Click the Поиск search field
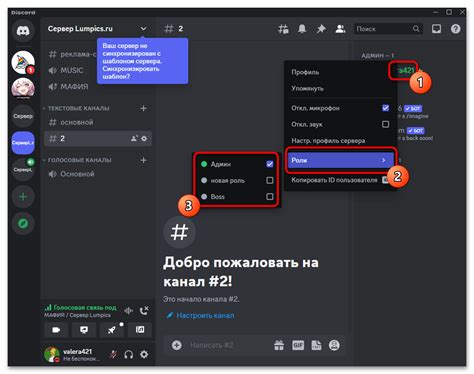Image resolution: width=474 pixels, height=374 pixels. 388,29
